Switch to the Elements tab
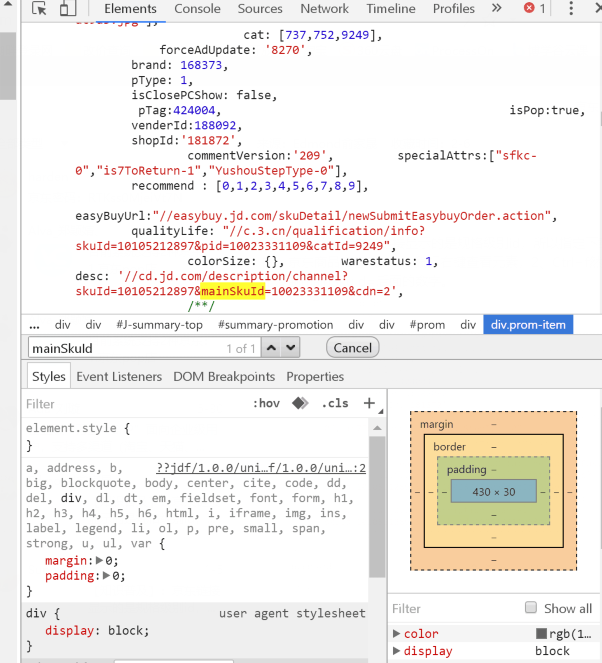Viewport: 602px width, 663px height. pyautogui.click(x=130, y=8)
